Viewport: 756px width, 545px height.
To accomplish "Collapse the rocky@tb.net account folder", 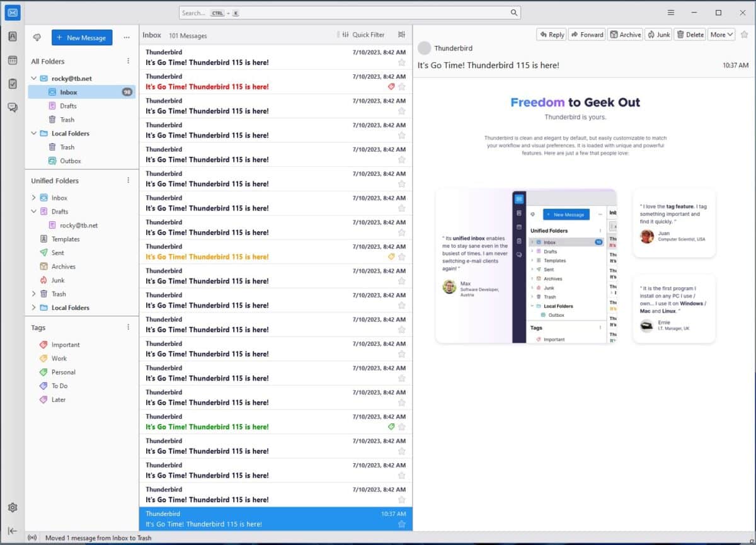I will pos(35,79).
